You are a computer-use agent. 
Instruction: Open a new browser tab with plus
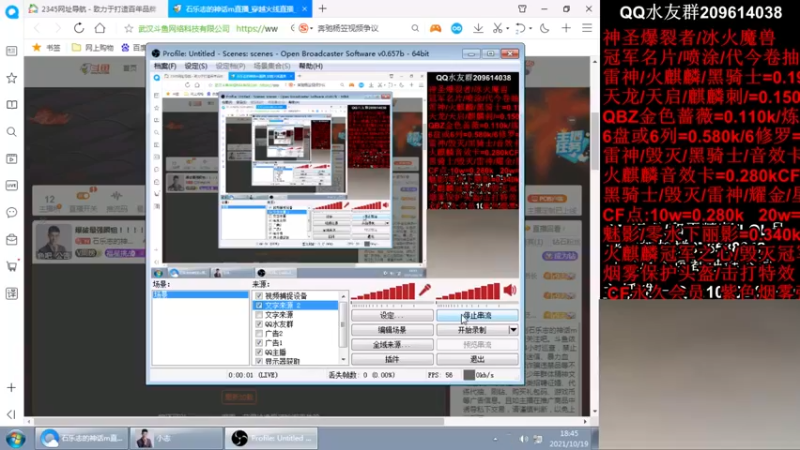point(322,9)
